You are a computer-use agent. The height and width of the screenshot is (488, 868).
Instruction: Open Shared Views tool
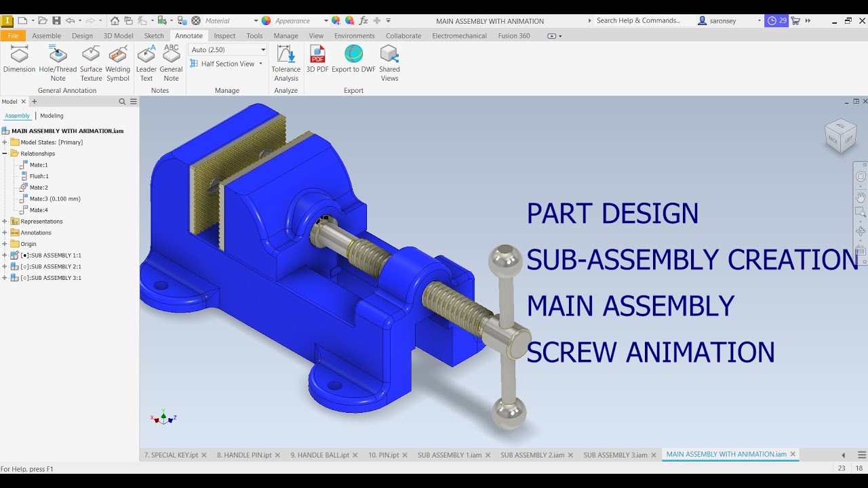pos(389,63)
